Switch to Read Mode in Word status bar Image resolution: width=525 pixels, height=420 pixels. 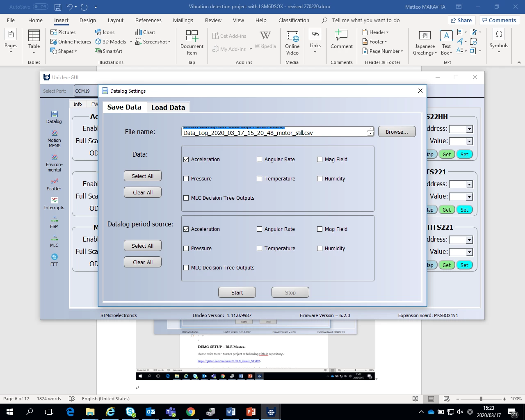pos(415,399)
